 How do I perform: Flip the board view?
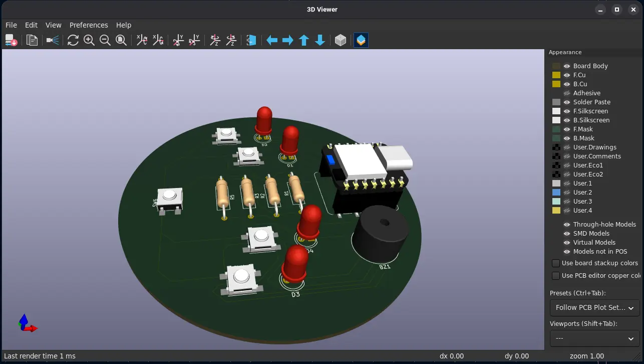251,40
